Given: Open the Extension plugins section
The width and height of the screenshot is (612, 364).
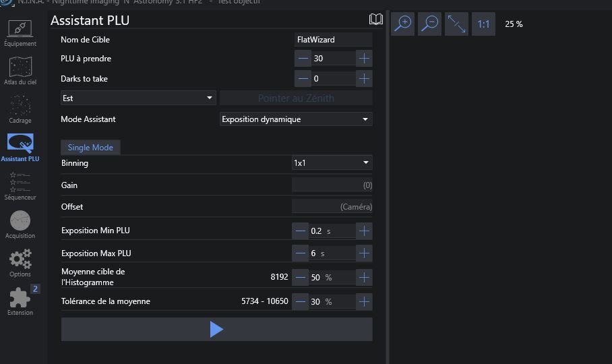Looking at the screenshot, I should click(20, 301).
